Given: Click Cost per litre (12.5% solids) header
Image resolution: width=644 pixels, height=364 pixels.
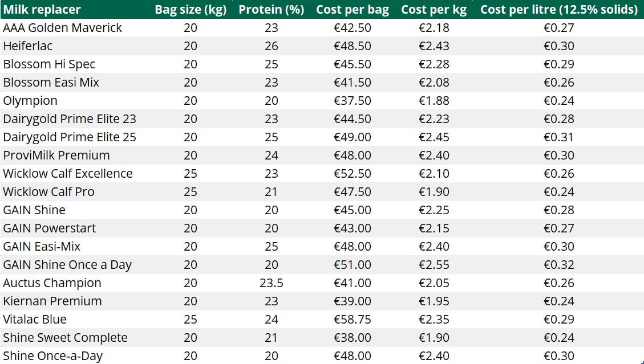Looking at the screenshot, I should 558,10.
